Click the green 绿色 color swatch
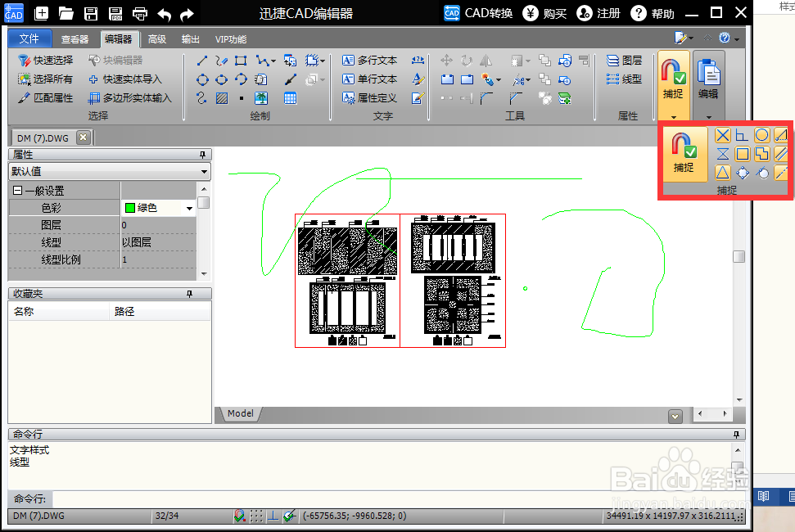Viewport: 795px width, 532px height. 130,208
